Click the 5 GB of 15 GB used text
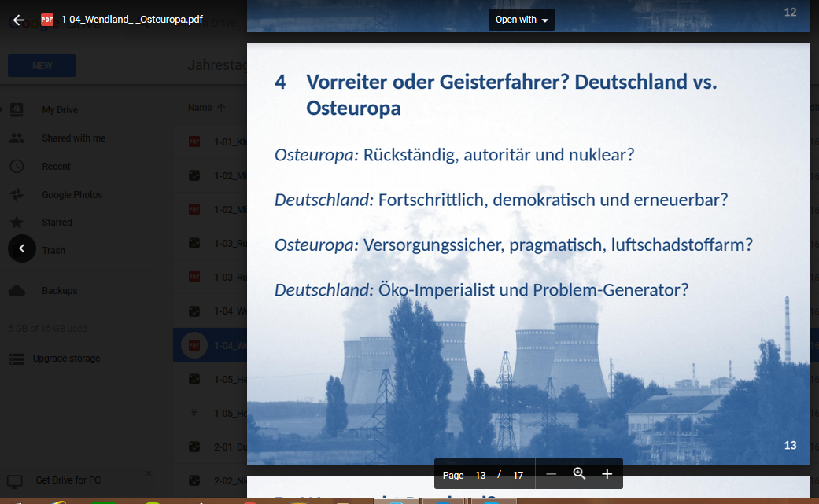 (x=47, y=328)
